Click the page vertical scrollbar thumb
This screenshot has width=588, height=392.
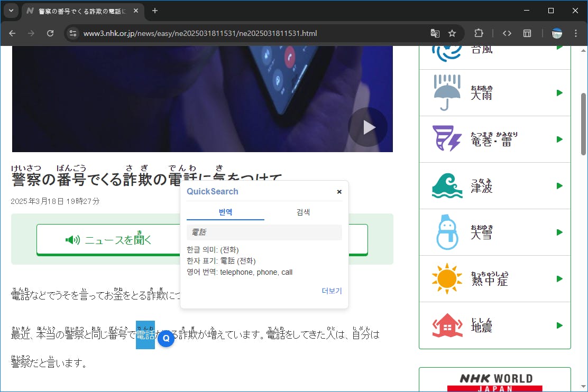pyautogui.click(x=583, y=124)
